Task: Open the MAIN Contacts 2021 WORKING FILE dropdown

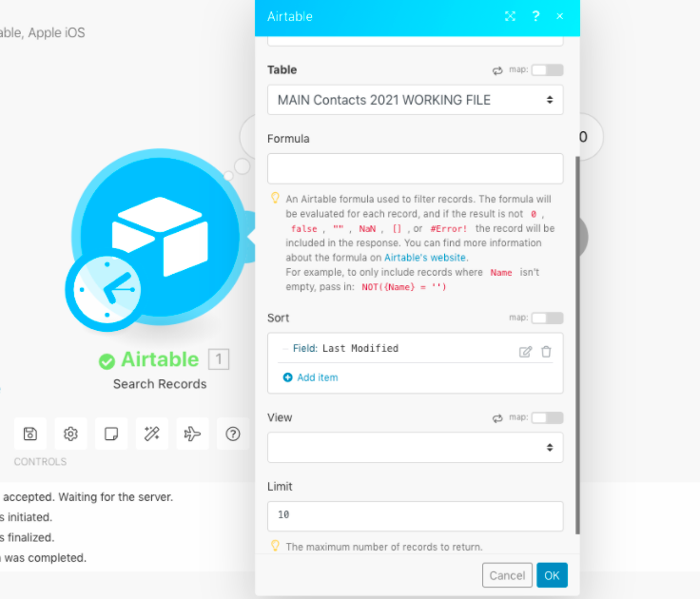Action: pos(416,100)
